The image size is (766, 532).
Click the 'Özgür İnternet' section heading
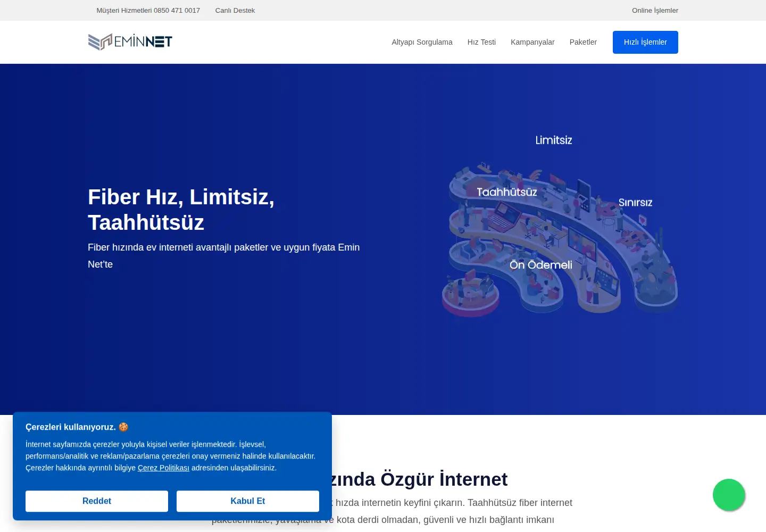tap(418, 479)
